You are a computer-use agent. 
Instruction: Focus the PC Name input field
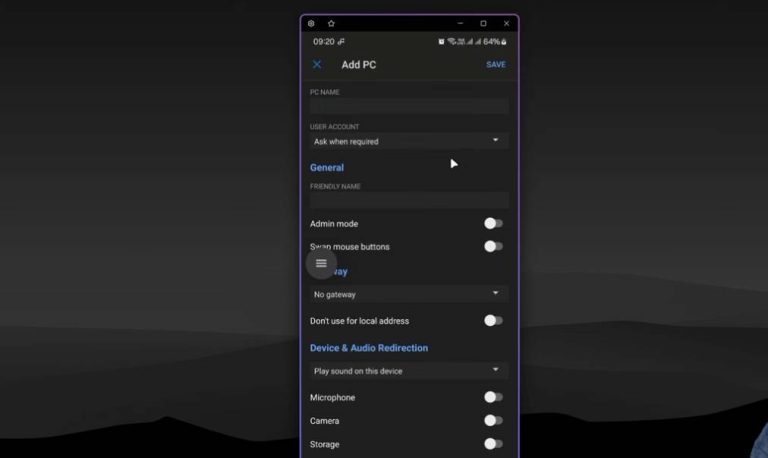(x=409, y=106)
